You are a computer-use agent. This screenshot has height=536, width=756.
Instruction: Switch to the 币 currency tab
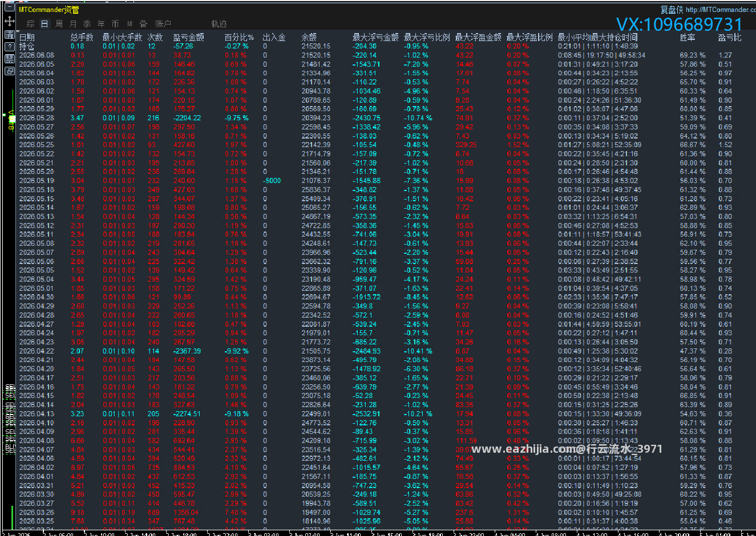coord(115,24)
